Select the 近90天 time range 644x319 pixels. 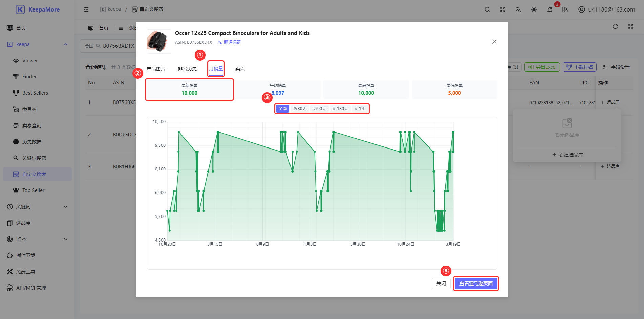(x=320, y=109)
